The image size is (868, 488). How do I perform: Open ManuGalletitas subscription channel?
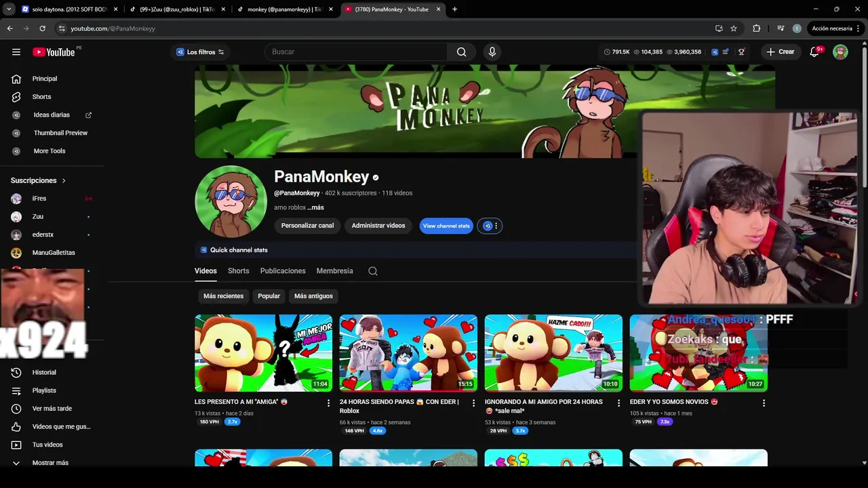click(x=52, y=253)
